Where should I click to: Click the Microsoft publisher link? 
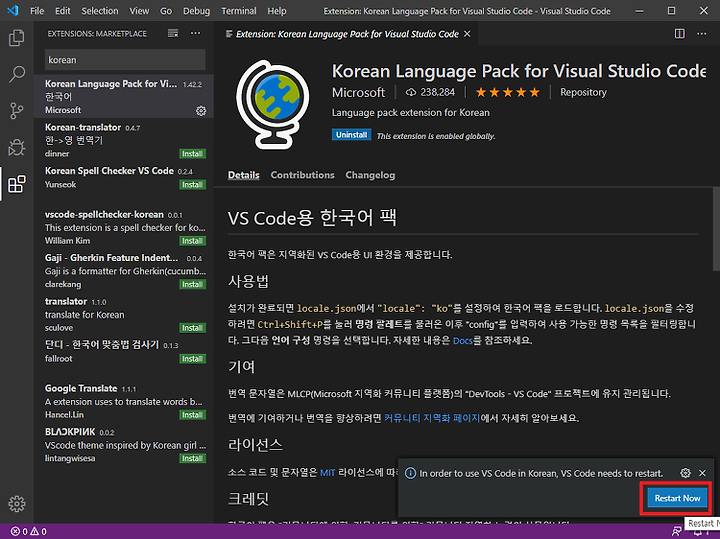pos(358,93)
